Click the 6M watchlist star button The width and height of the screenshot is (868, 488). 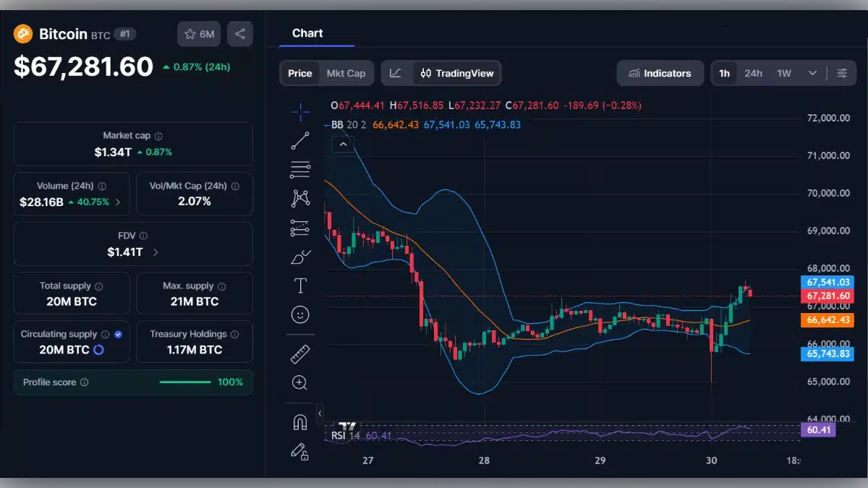pos(198,33)
